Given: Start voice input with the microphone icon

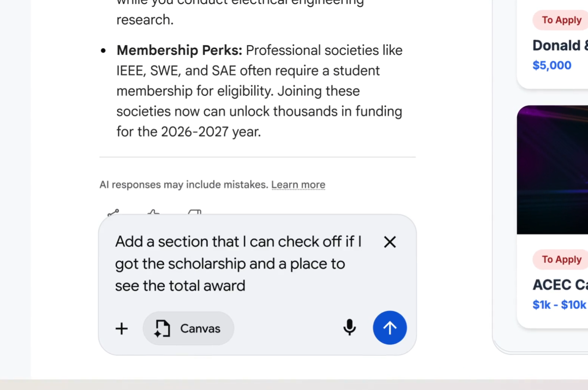Looking at the screenshot, I should pos(350,327).
